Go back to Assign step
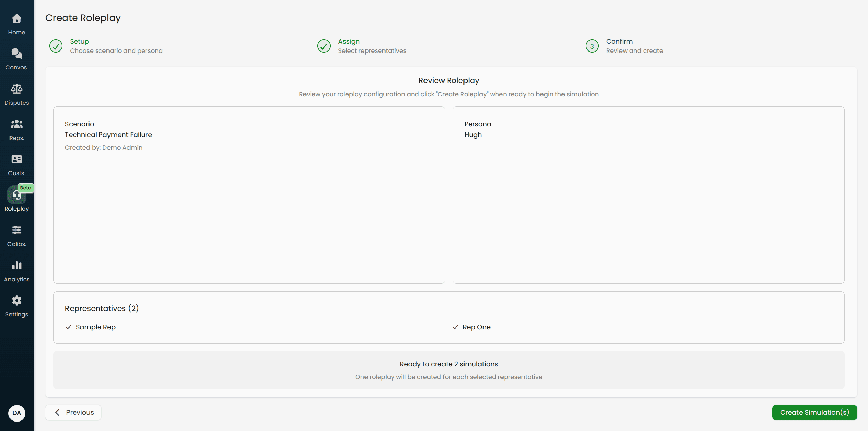This screenshot has width=868, height=431. tap(324, 46)
